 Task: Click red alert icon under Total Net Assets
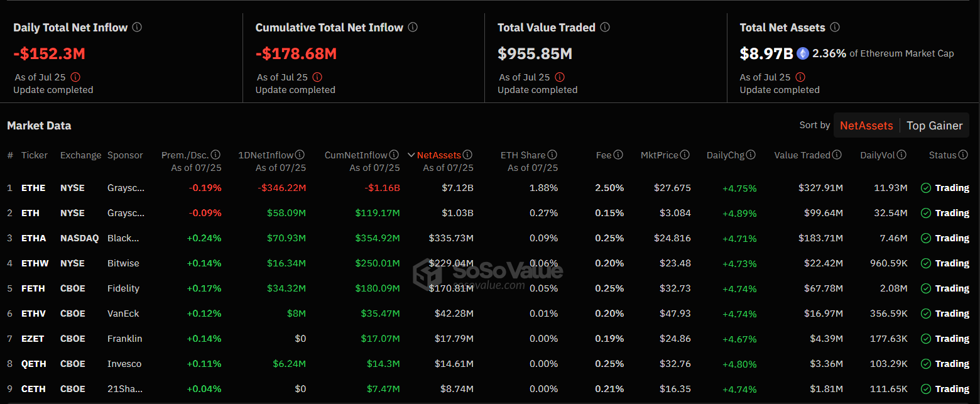click(x=800, y=77)
